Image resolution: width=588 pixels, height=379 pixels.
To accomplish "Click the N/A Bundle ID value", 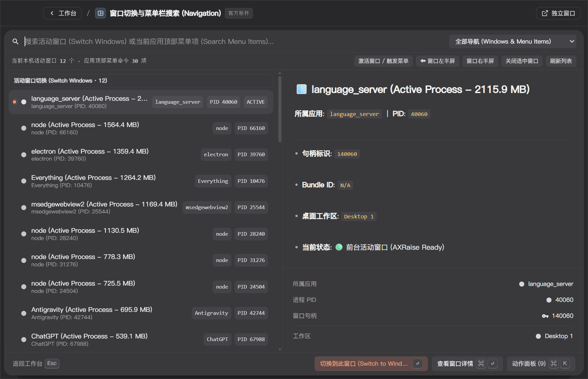I will coord(345,185).
